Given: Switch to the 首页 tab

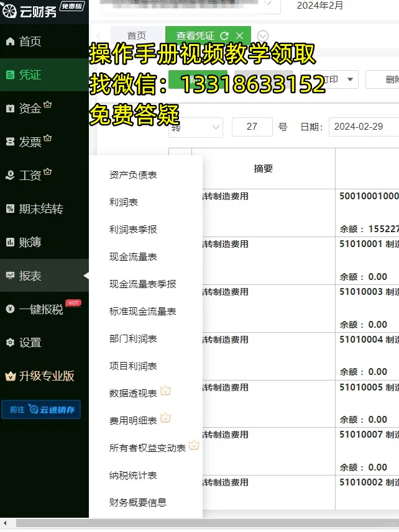Looking at the screenshot, I should 137,35.
